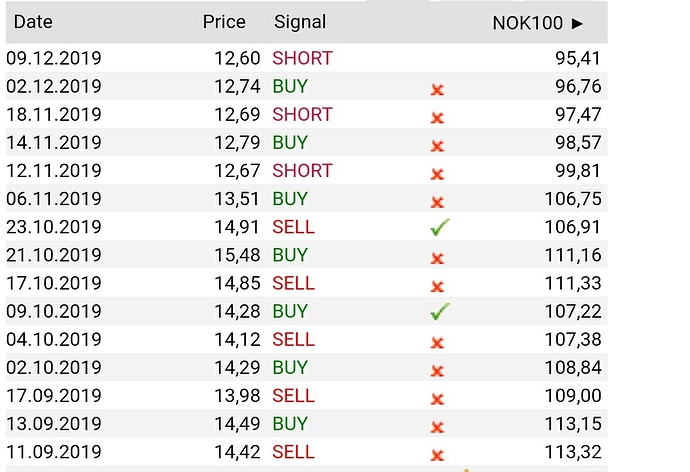Click the green checkmark for 23.10.2019 SELL

440,227
